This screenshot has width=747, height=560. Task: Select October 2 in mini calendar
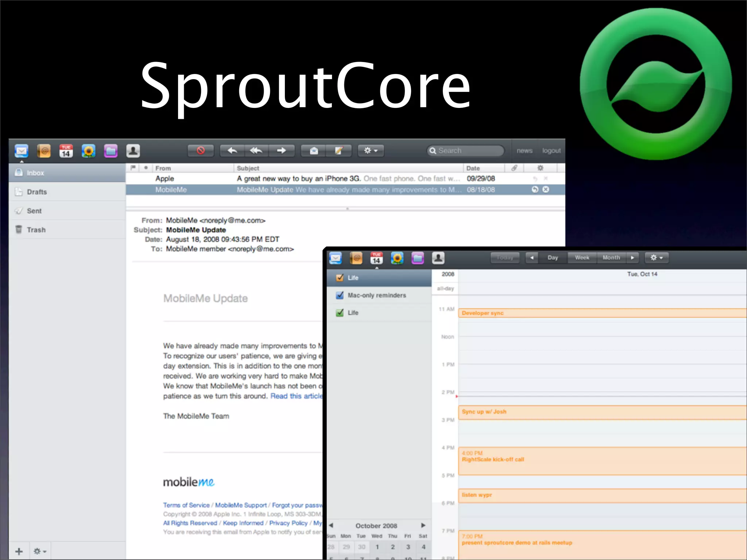click(x=393, y=547)
